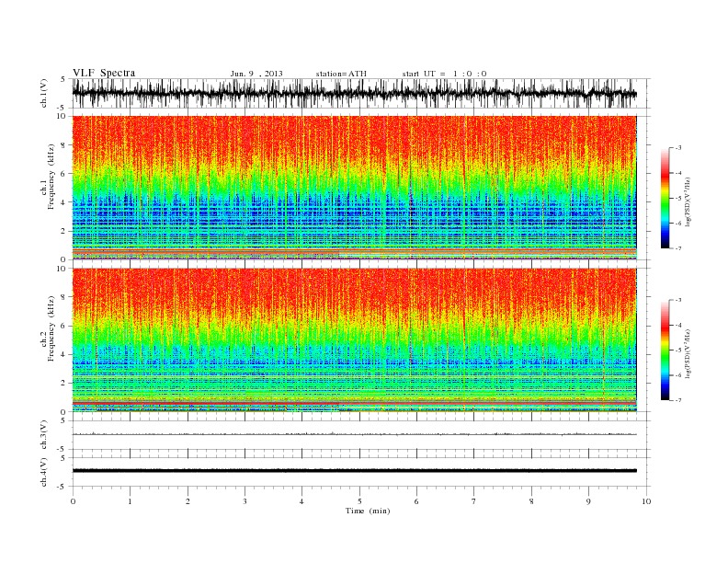Click time axis tick label "4"
This screenshot has width=728, height=563.
point(301,501)
